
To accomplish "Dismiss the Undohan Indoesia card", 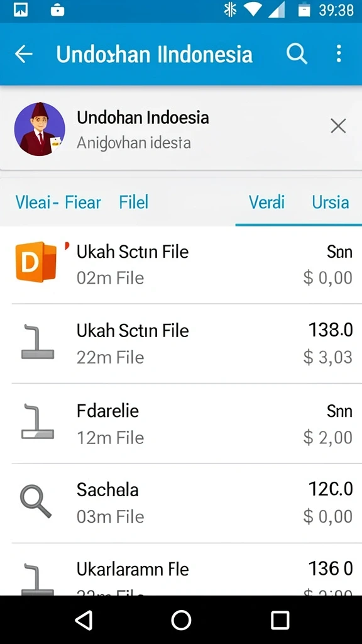I will point(338,126).
